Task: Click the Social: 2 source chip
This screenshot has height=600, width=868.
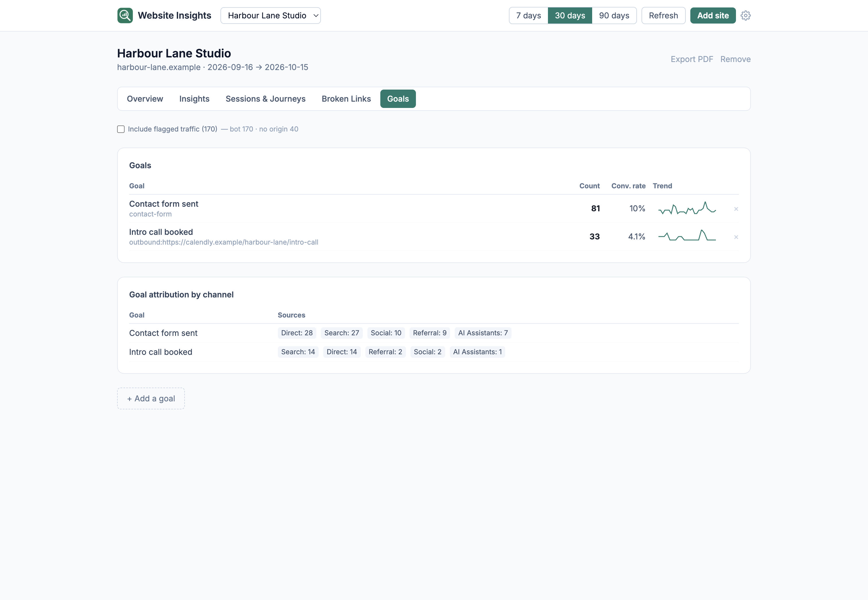Action: pyautogui.click(x=427, y=352)
